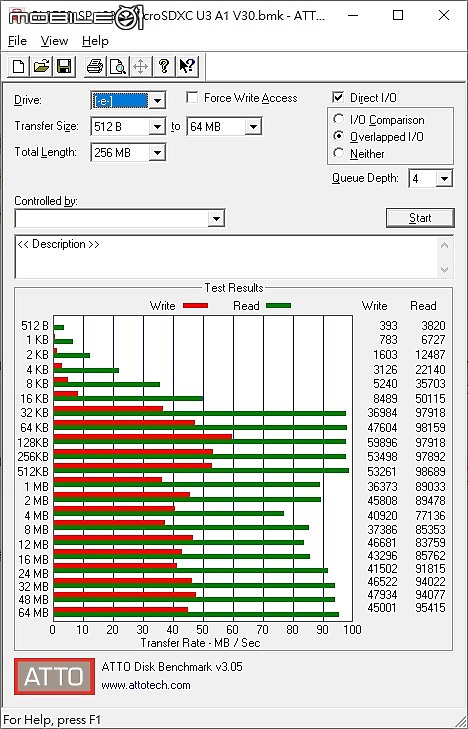Click the Description text field
This screenshot has width=468, height=729.
pyautogui.click(x=227, y=257)
